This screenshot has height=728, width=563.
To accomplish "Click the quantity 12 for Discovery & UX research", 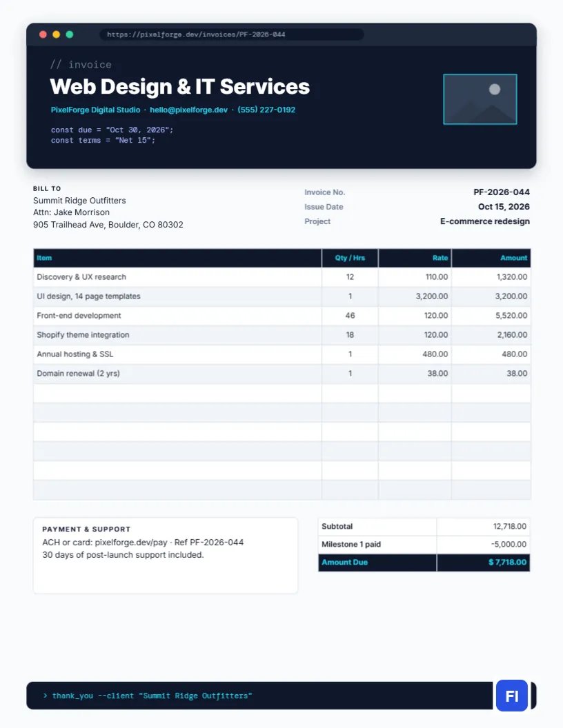I will point(350,276).
